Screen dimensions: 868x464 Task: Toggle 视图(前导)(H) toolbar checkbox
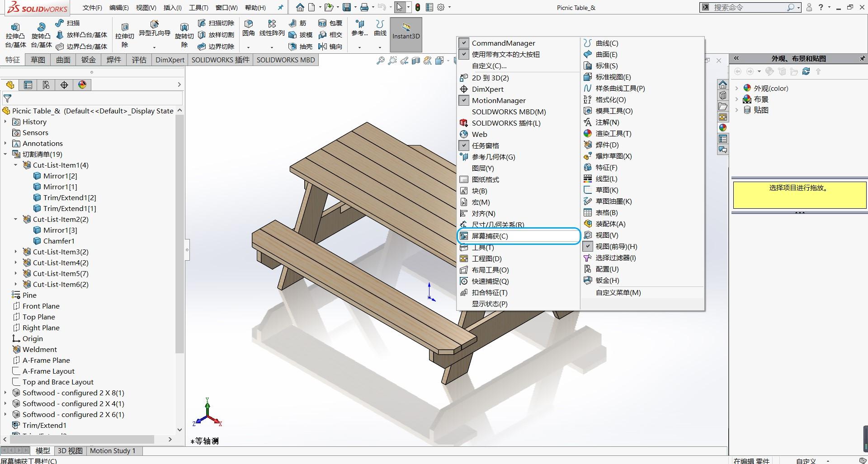click(587, 246)
